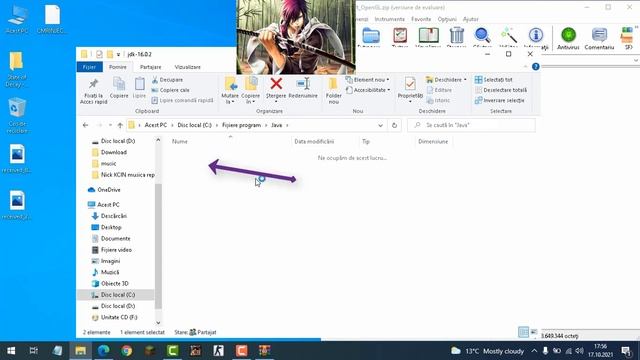Image resolution: width=640 pixels, height=360 pixels.
Task: Sort by Dimensiune column
Action: click(433, 142)
